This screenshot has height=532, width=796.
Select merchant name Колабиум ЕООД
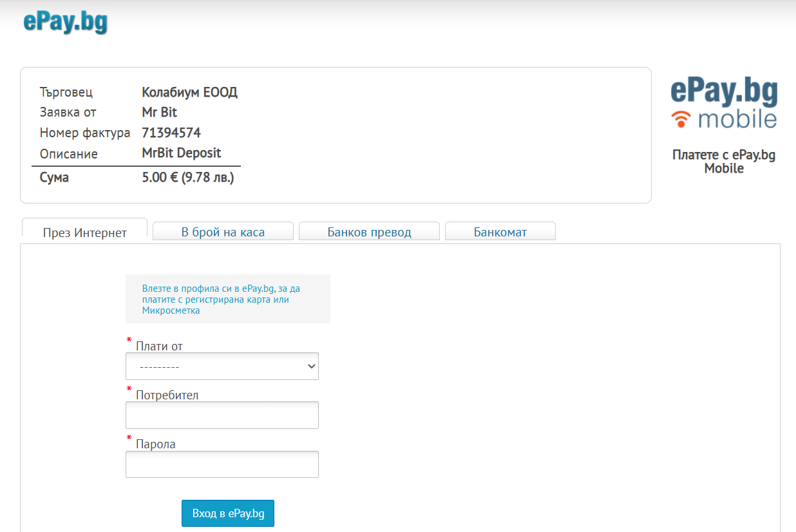point(190,92)
